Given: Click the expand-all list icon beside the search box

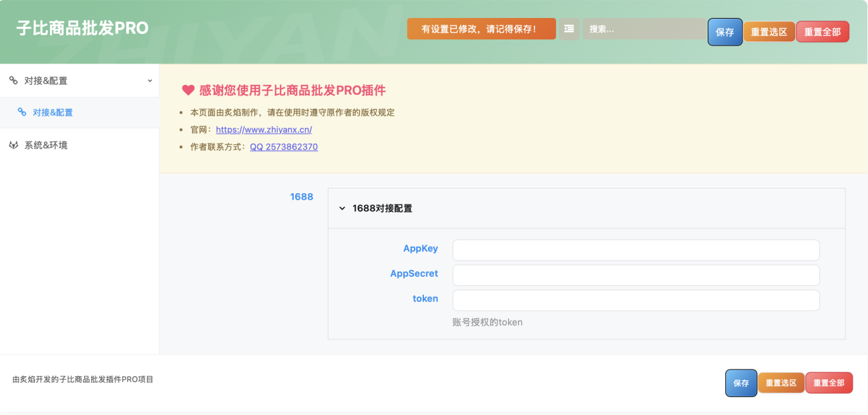Looking at the screenshot, I should (x=569, y=29).
